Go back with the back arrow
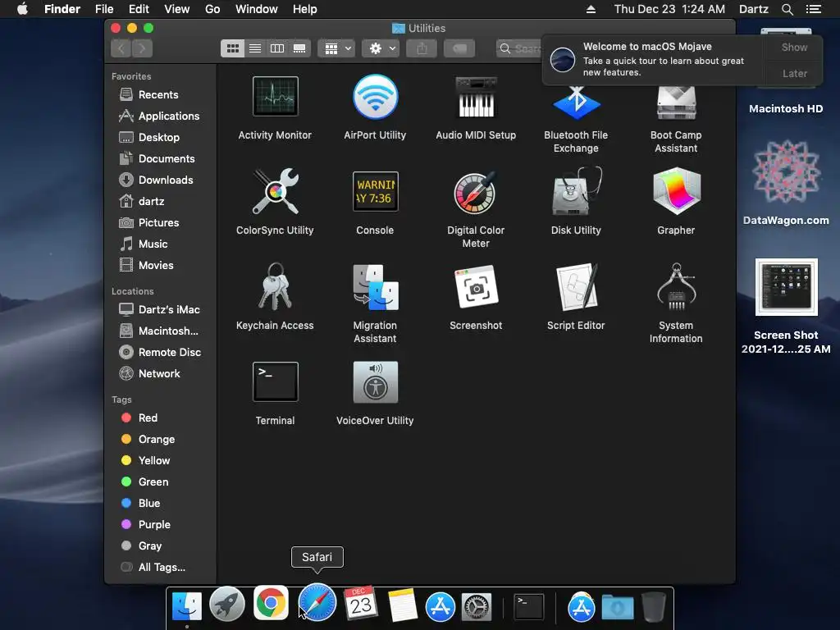Viewport: 840px width, 630px height. click(x=121, y=48)
